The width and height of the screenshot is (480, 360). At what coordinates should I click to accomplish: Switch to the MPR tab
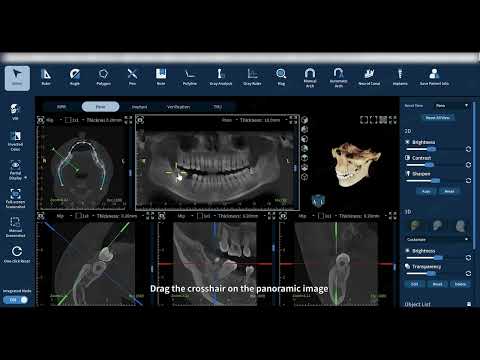point(61,107)
